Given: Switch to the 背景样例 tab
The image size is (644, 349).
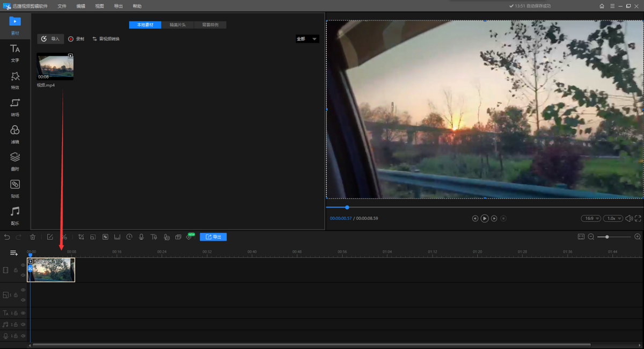Looking at the screenshot, I should 210,25.
